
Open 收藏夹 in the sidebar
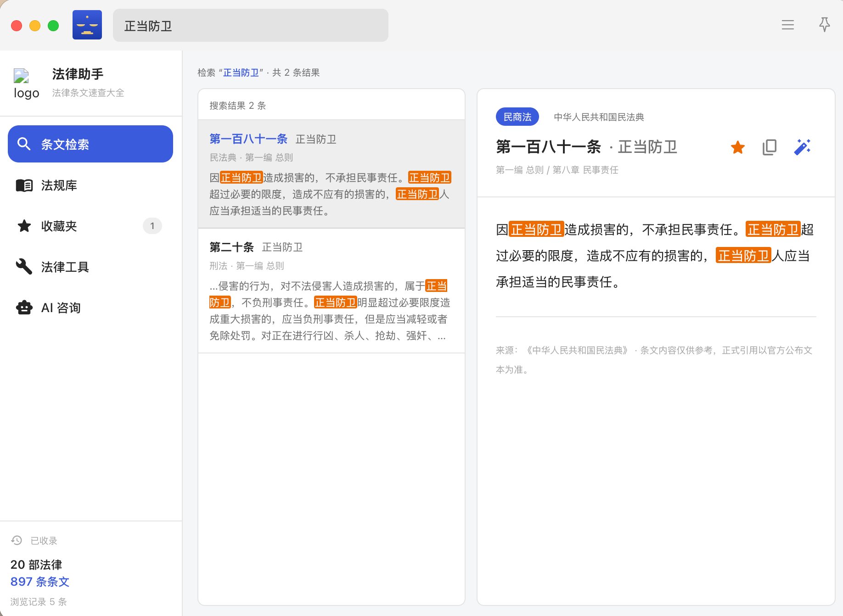pyautogui.click(x=90, y=226)
